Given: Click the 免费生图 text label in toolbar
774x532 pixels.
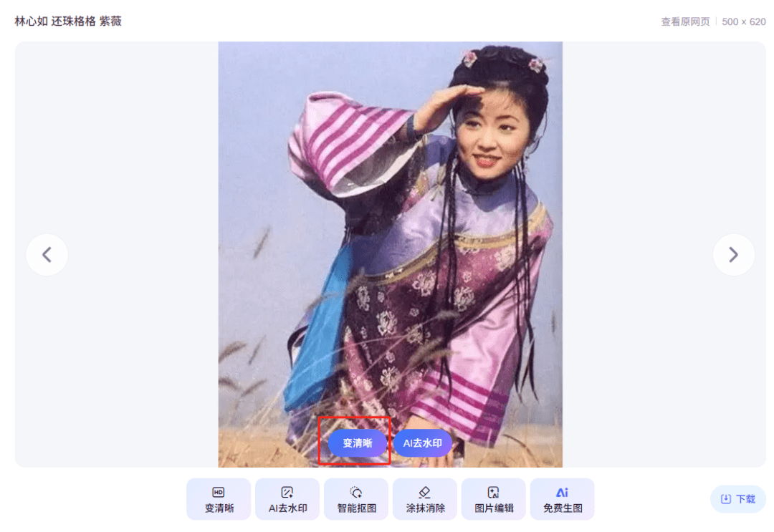Looking at the screenshot, I should [x=563, y=508].
